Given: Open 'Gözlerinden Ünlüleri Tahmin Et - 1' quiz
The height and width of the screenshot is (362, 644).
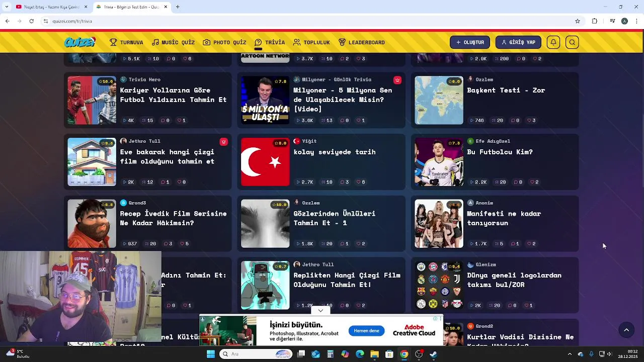Looking at the screenshot, I should (x=334, y=218).
